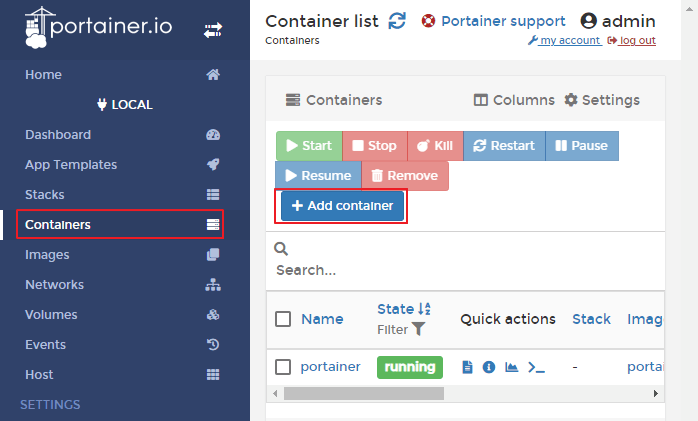Screen dimensions: 698x421
Task: Click the Pause button
Action: point(581,146)
